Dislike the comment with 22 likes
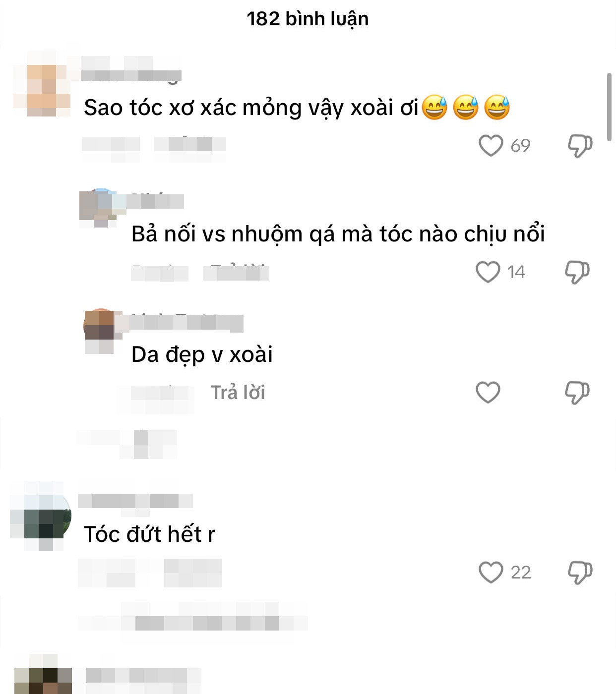 click(x=580, y=573)
